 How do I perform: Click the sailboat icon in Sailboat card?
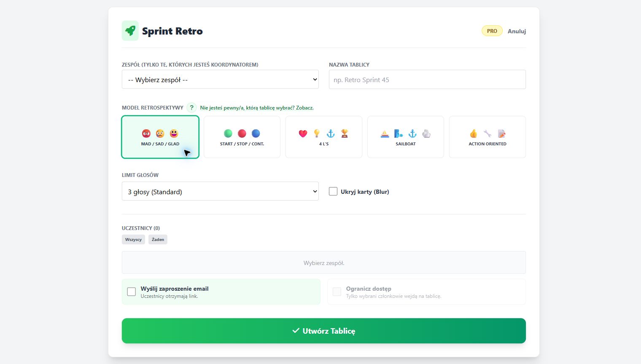pos(385,134)
